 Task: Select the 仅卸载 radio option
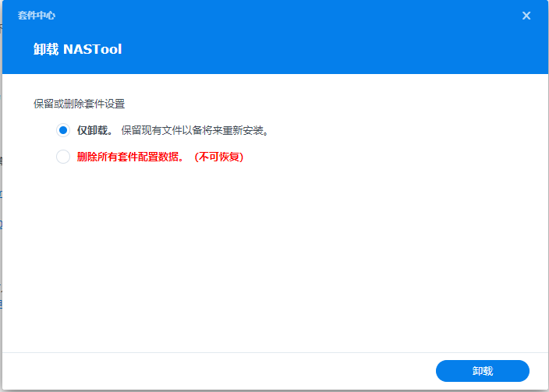pos(63,131)
